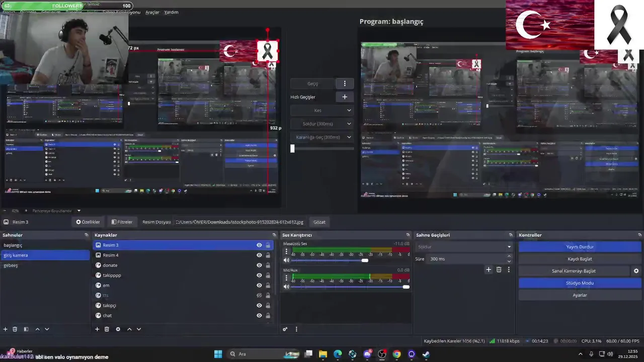Move the selected source down

pos(139,329)
